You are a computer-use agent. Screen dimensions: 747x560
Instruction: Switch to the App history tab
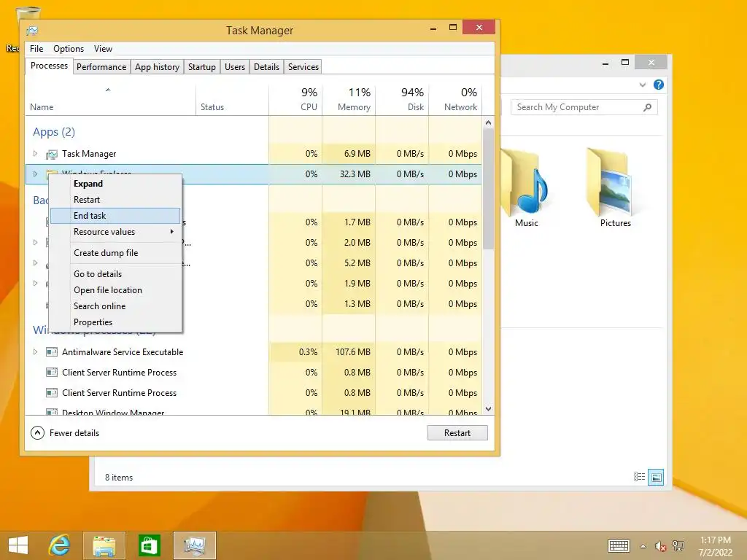[158, 67]
